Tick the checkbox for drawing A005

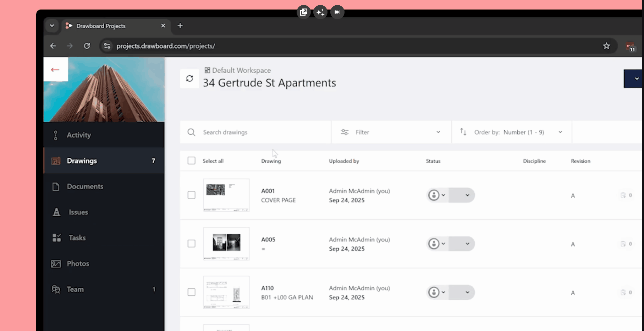point(191,244)
